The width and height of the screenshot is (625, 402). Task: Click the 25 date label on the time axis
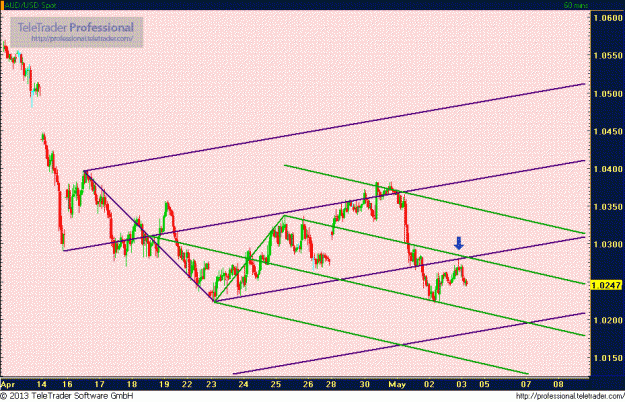pos(276,384)
